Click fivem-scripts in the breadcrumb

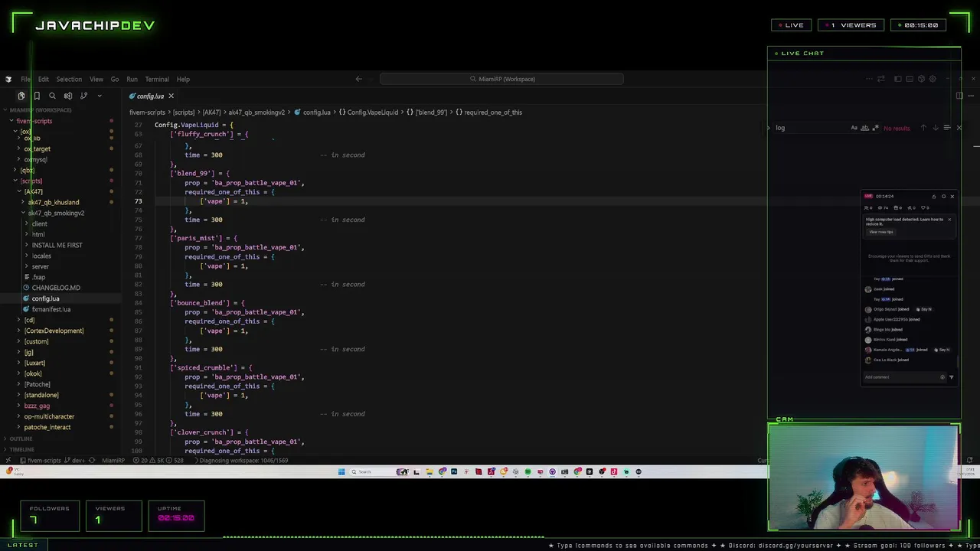click(147, 112)
